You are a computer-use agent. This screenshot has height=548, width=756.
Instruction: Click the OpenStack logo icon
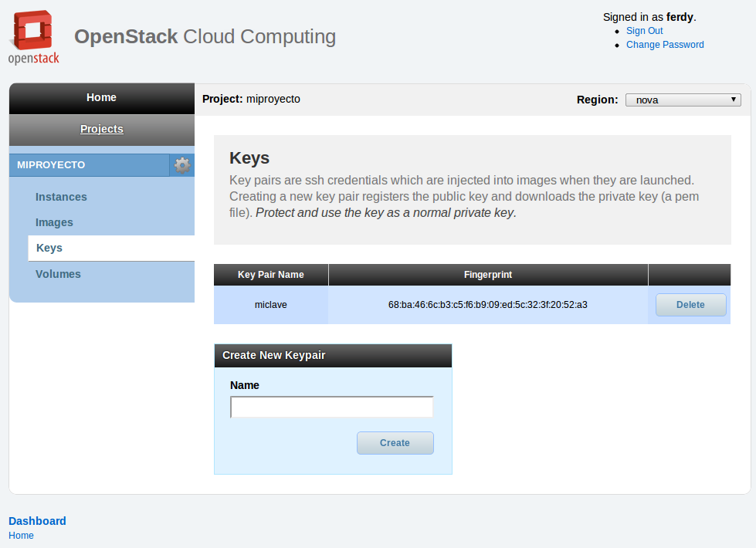pos(34,37)
